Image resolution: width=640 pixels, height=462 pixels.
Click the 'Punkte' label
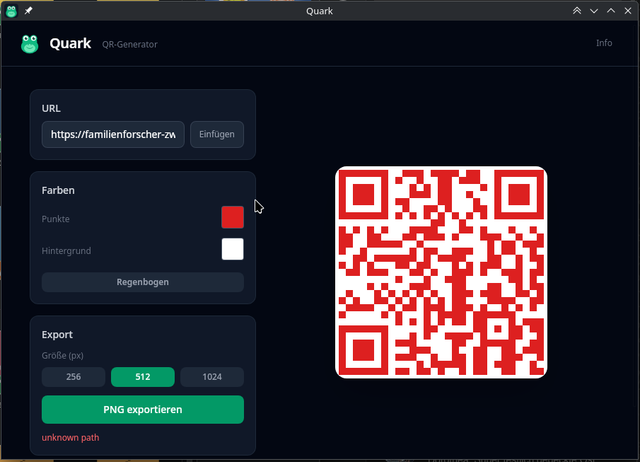[x=56, y=219]
